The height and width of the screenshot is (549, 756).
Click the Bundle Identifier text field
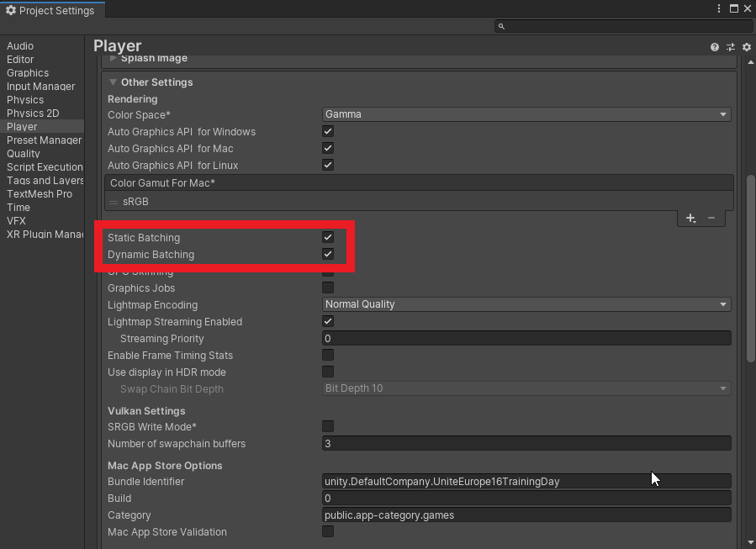526,482
